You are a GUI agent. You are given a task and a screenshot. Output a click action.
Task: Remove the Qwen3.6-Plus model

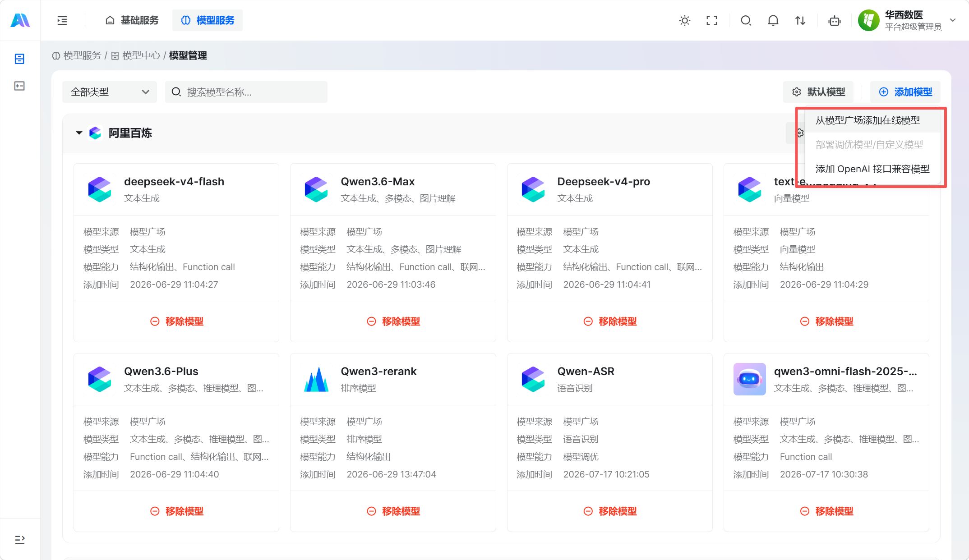(176, 511)
